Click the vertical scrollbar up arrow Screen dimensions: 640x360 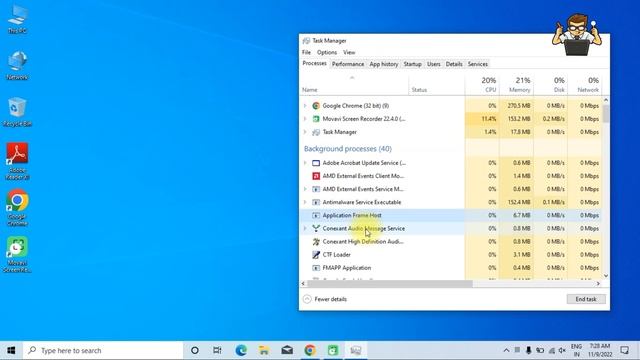click(x=606, y=100)
